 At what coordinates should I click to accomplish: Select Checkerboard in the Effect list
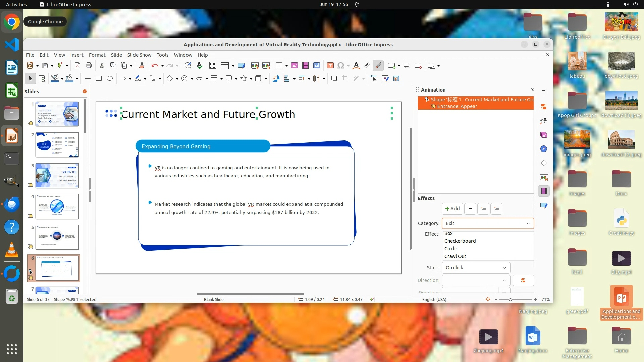(460, 241)
